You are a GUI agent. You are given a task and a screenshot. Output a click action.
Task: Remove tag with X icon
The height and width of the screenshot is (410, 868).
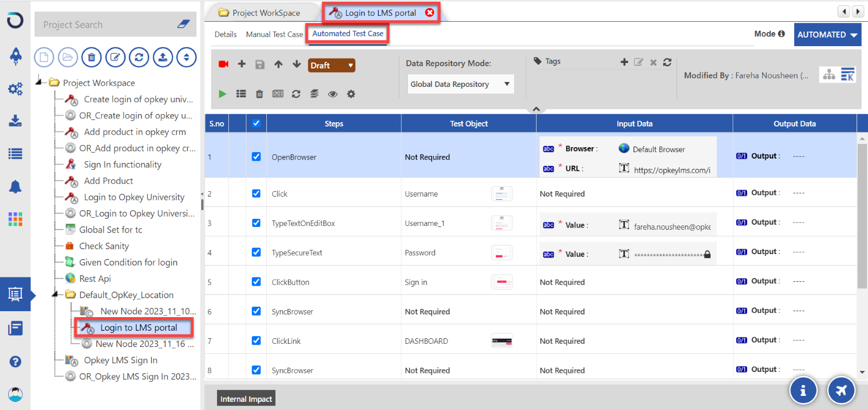[x=653, y=62]
